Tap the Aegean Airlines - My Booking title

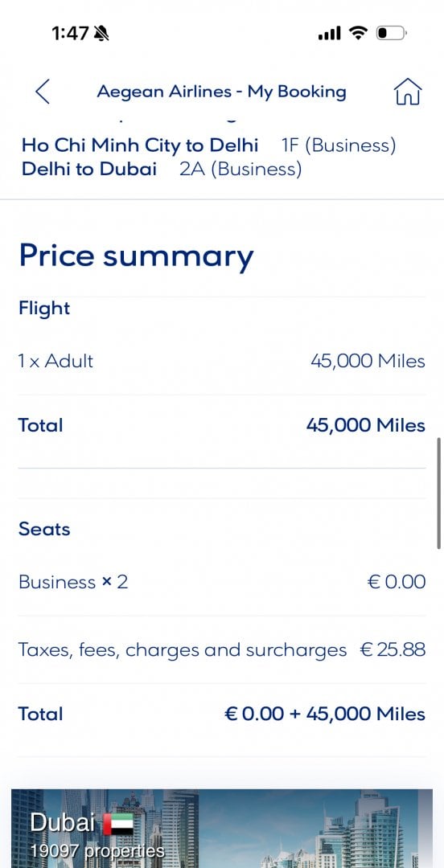(x=222, y=92)
